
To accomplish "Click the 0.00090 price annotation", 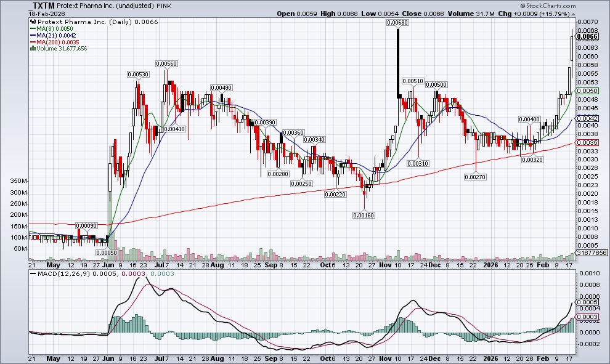I will 86,226.
